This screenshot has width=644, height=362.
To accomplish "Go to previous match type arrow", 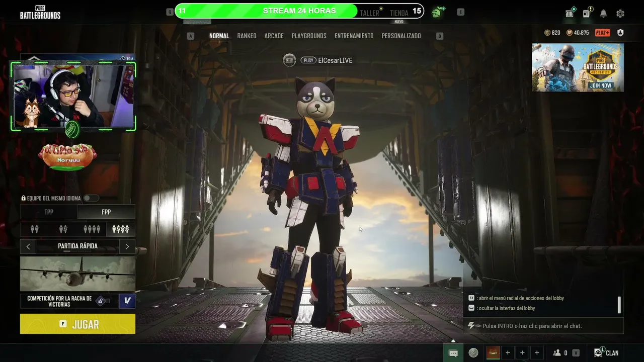I will point(28,246).
